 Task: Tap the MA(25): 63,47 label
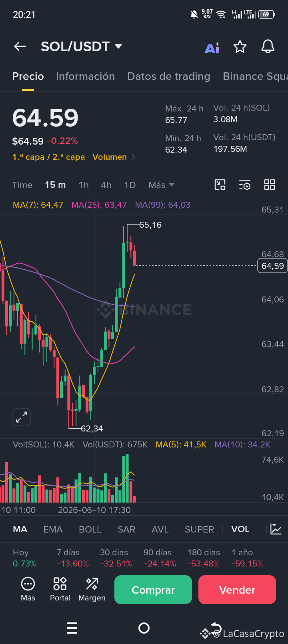pyautogui.click(x=99, y=205)
